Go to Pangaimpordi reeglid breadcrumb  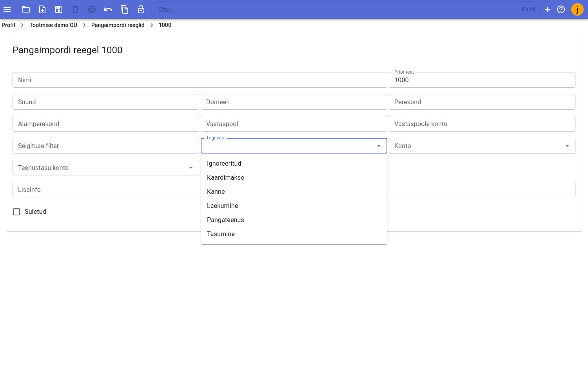point(118,25)
